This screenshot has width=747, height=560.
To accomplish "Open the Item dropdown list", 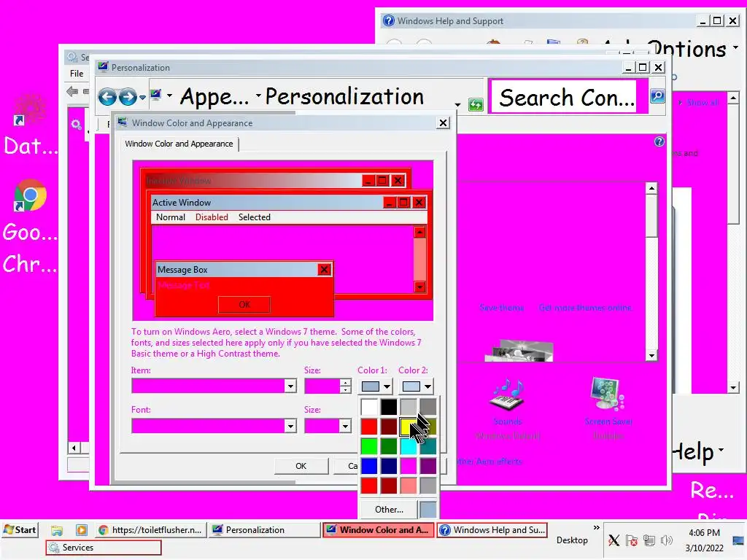I will point(290,386).
